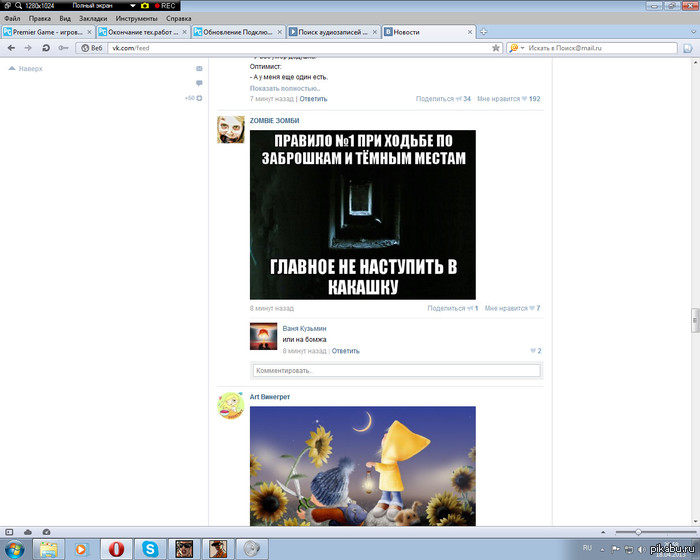The width and height of the screenshot is (700, 560).
Task: Open the envelope messages icon in left sidebar
Action: pyautogui.click(x=199, y=68)
